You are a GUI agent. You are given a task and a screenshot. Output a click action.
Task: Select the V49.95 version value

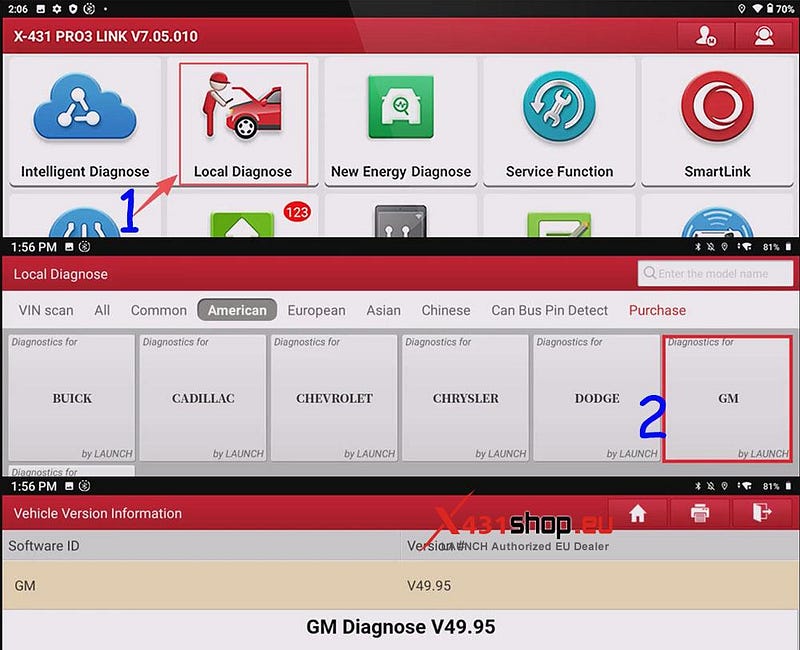[x=429, y=585]
